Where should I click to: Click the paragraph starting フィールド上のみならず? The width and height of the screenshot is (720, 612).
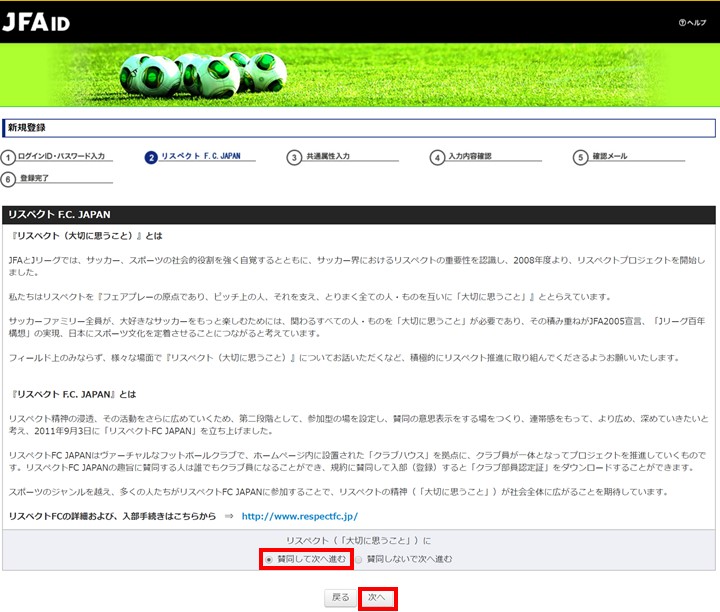tap(344, 358)
